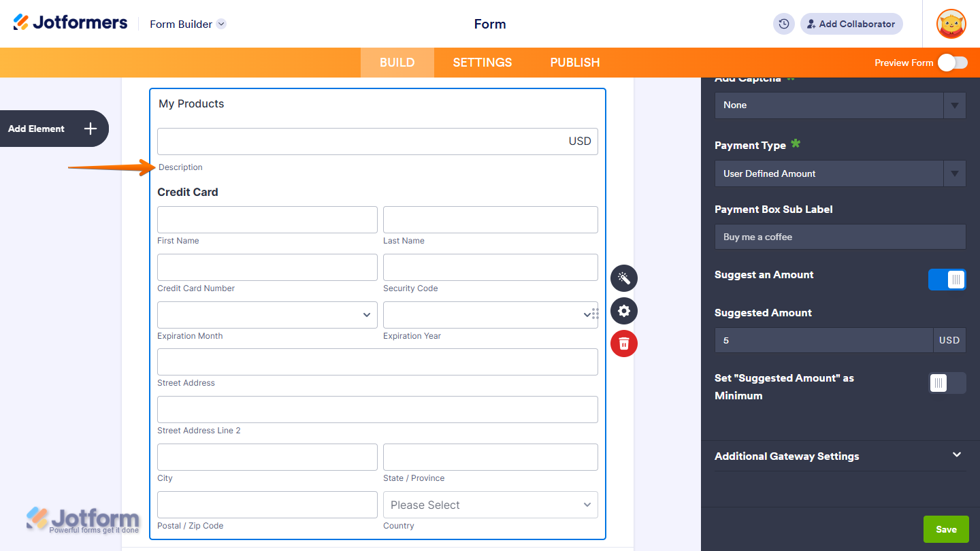Disable Suggest an Amount

click(x=947, y=280)
